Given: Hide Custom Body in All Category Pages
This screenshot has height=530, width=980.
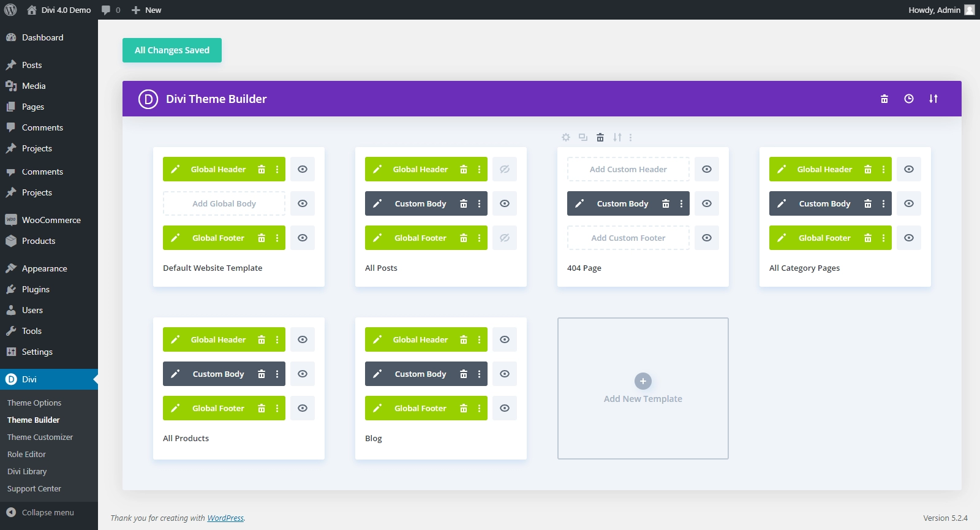Looking at the screenshot, I should tap(909, 203).
